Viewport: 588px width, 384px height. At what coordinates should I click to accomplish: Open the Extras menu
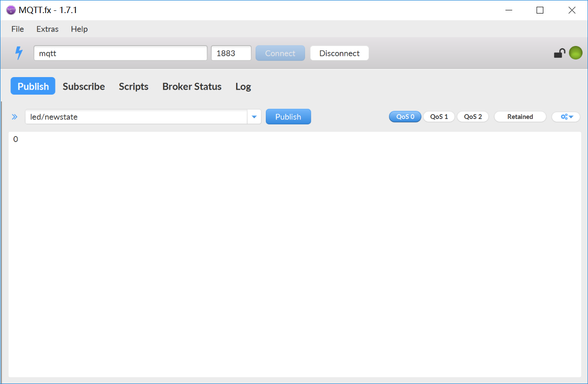point(47,29)
